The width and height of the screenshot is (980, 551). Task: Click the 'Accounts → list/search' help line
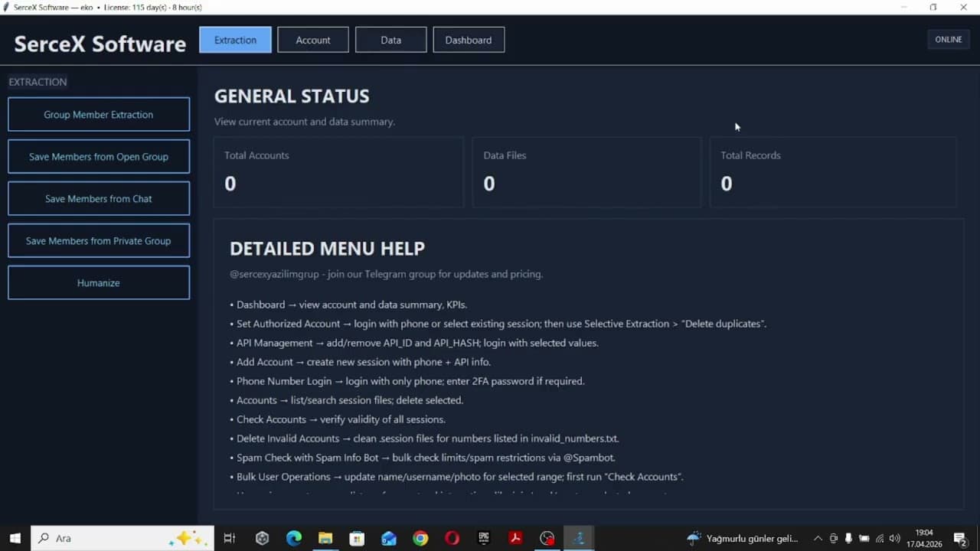(346, 400)
